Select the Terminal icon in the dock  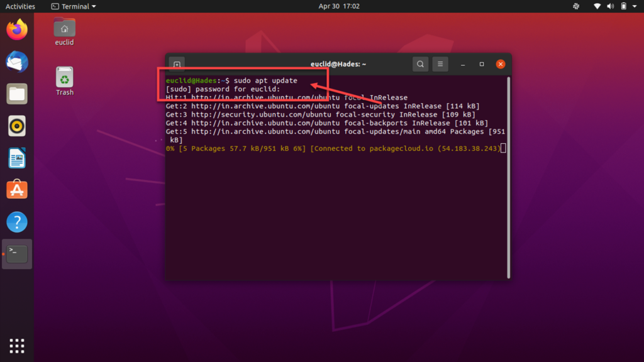[x=17, y=254]
